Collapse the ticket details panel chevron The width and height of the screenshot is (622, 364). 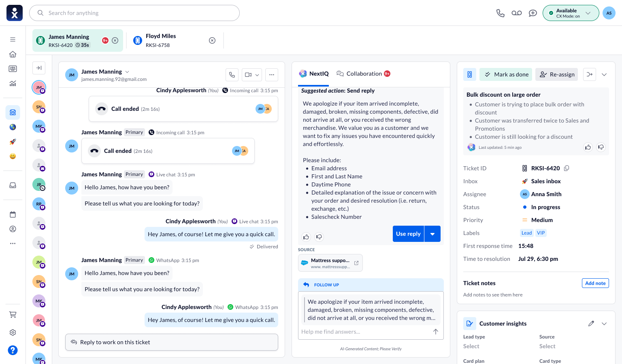tap(604, 74)
